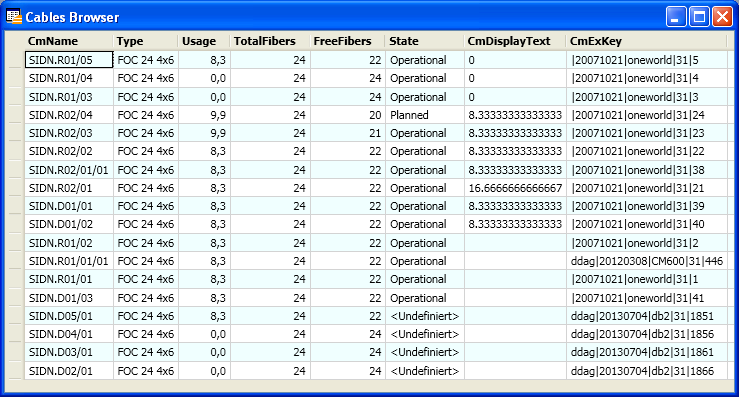Select cable name cell SIDN.D01/03
The width and height of the screenshot is (739, 397).
(69, 298)
